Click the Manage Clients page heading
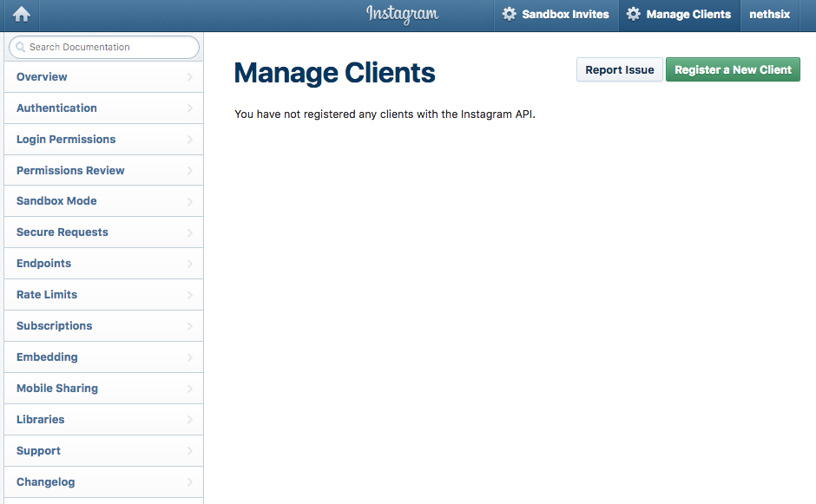 334,73
